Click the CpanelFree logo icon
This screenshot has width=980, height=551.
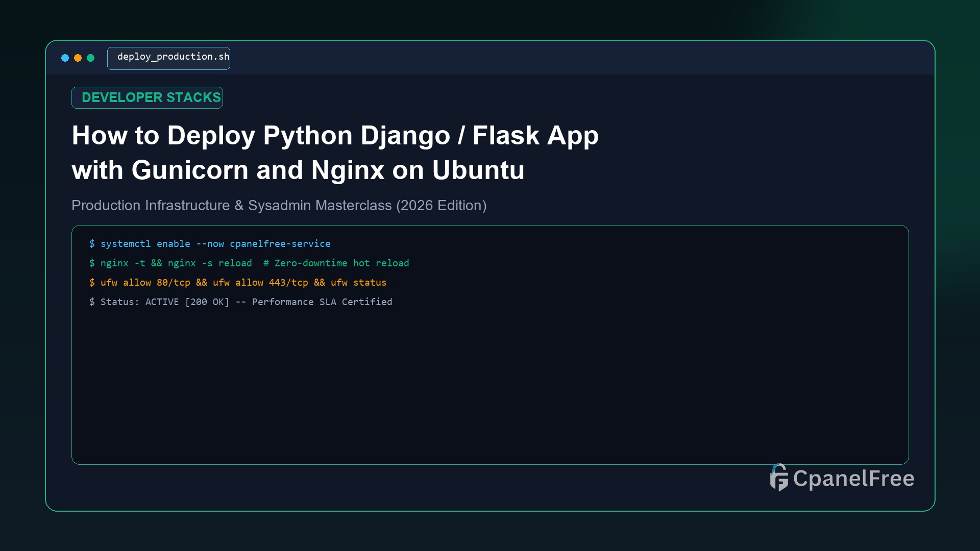point(779,478)
